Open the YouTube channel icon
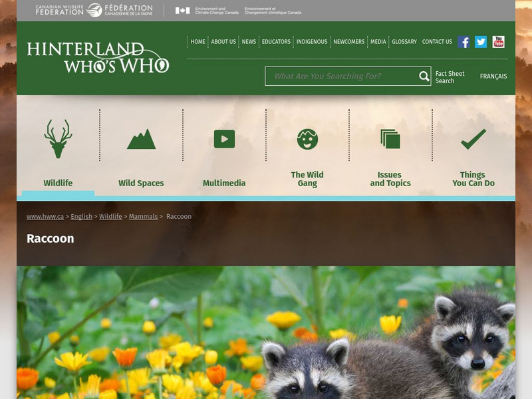This screenshot has width=532, height=399. [x=498, y=42]
